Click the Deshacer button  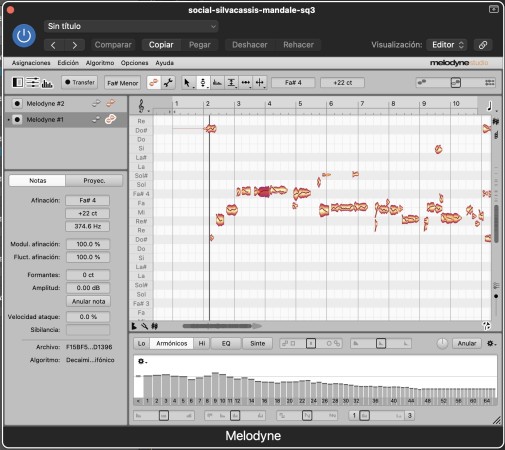tap(250, 45)
